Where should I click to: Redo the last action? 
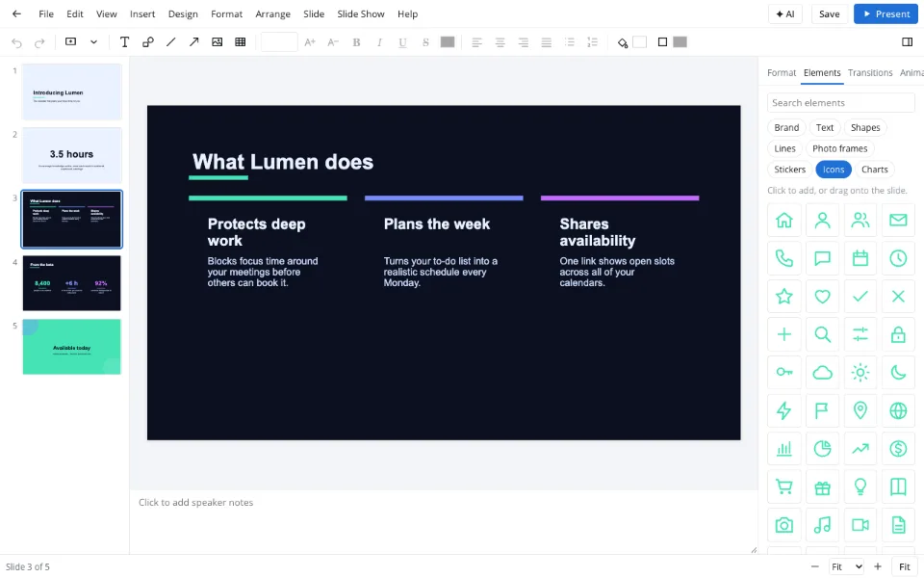tap(39, 42)
